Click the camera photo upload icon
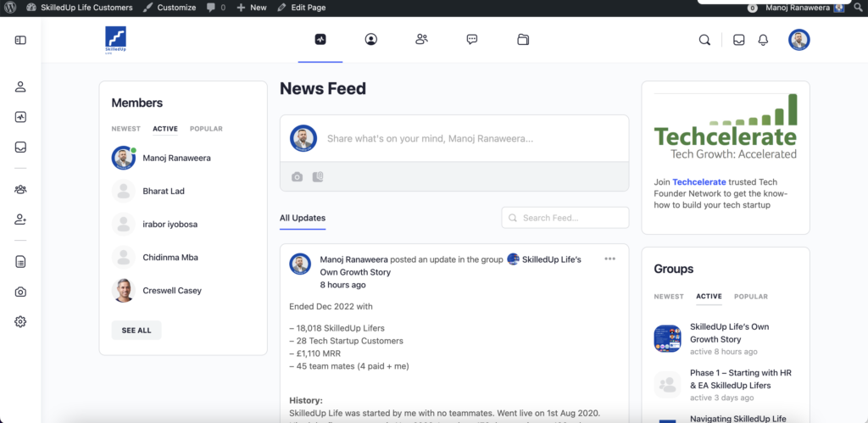This screenshot has width=868, height=423. pos(298,176)
